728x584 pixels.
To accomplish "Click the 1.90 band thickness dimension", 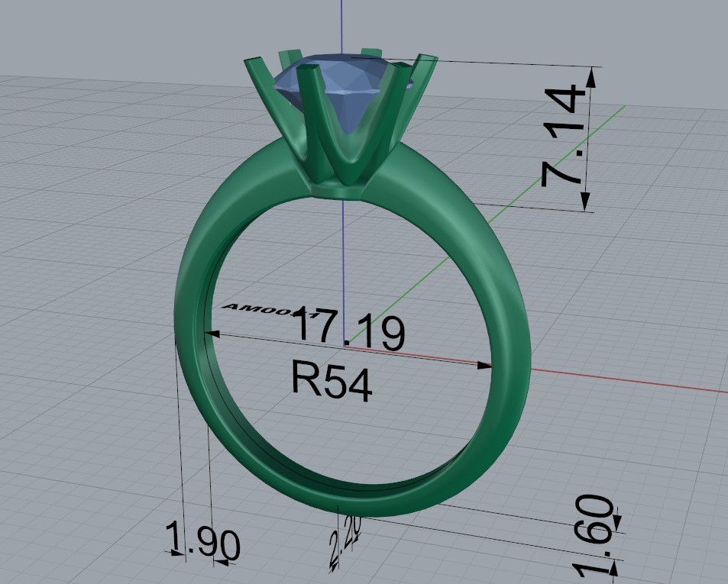I will click(x=203, y=540).
